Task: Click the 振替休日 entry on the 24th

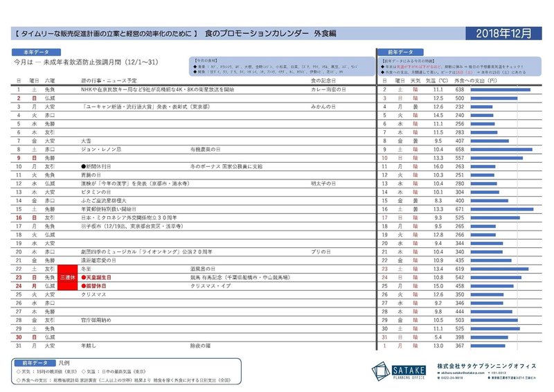Action: click(93, 286)
